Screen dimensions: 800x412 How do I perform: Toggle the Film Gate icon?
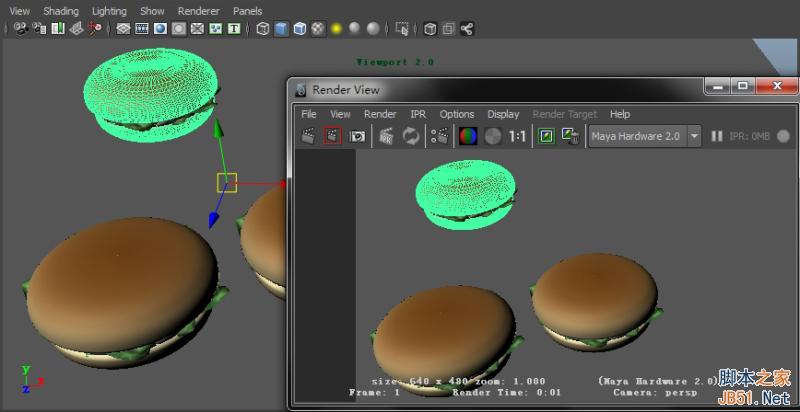click(x=142, y=29)
